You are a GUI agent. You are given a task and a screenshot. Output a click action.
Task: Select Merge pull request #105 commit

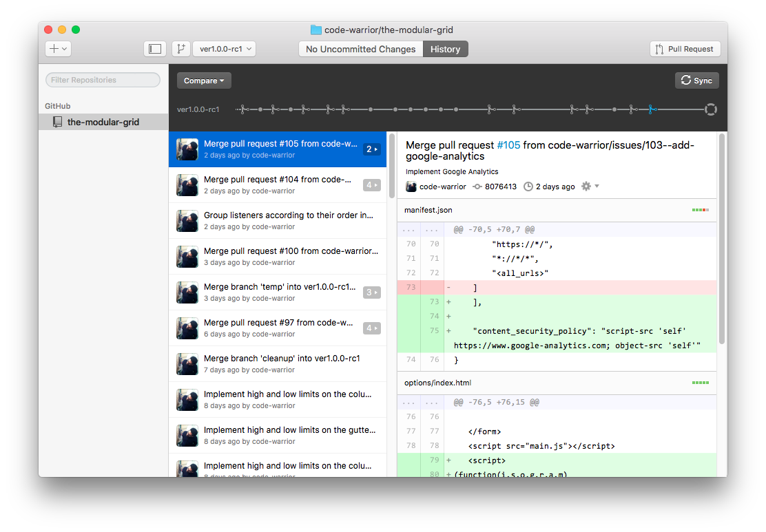[x=278, y=149]
